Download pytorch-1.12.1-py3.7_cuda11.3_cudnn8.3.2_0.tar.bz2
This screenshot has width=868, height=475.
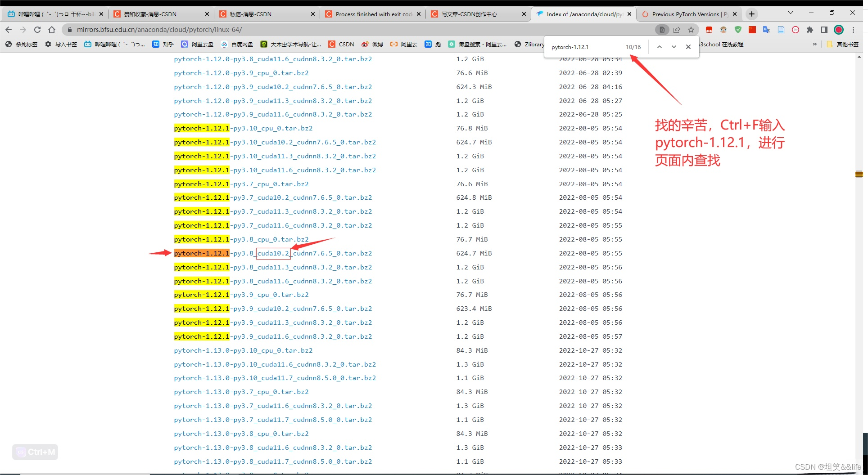coord(273,211)
